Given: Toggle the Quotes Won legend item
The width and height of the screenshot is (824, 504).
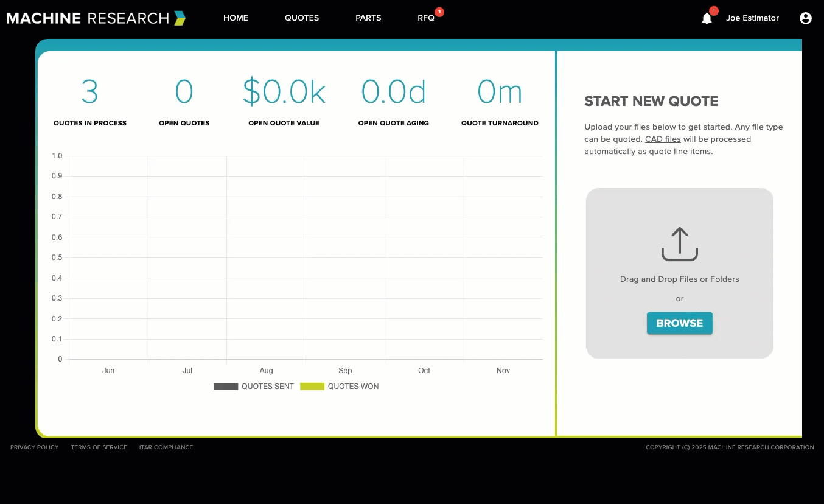Looking at the screenshot, I should (340, 387).
